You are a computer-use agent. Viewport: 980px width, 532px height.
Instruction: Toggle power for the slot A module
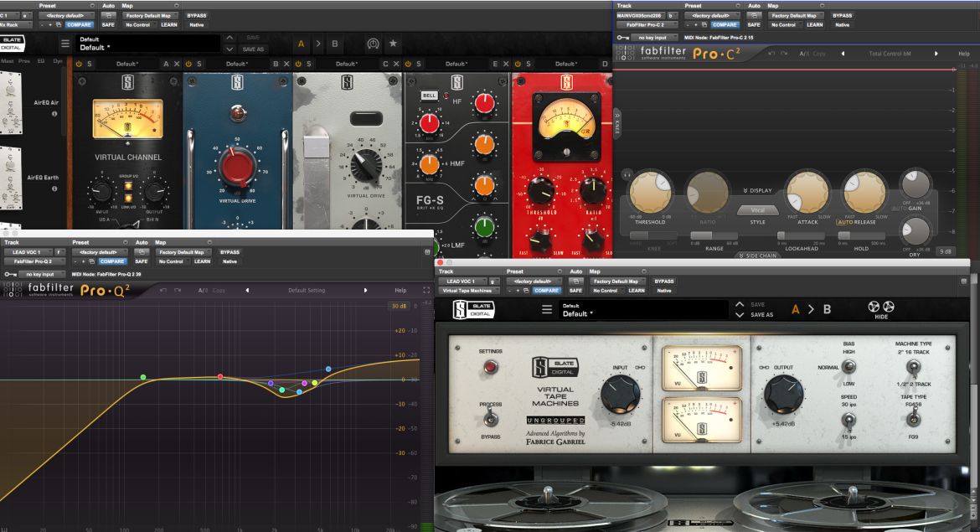(x=79, y=64)
